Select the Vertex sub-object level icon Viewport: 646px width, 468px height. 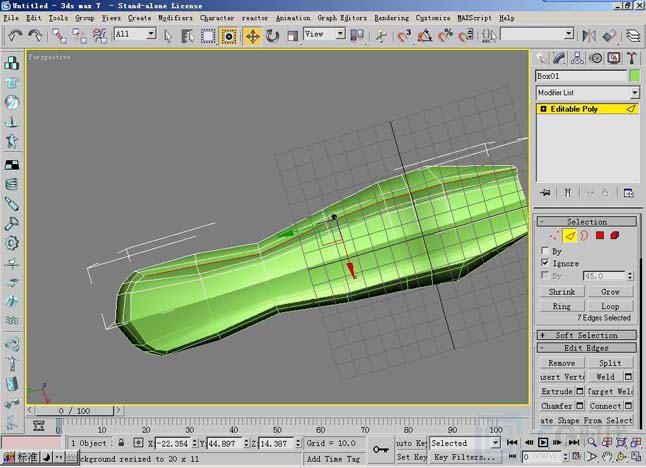(x=554, y=235)
